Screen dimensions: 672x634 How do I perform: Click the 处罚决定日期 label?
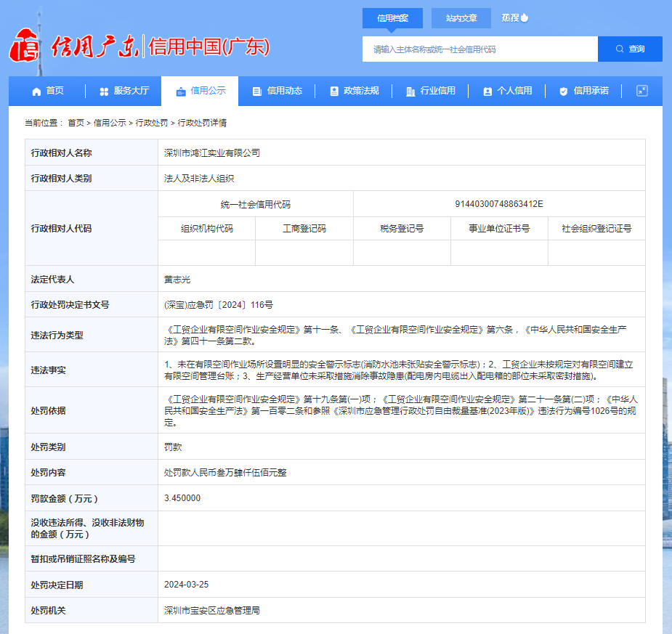57,585
